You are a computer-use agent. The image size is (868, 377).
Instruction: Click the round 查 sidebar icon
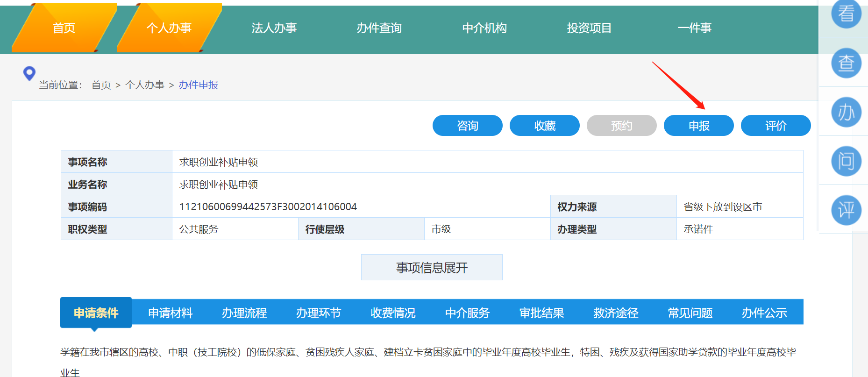point(846,63)
